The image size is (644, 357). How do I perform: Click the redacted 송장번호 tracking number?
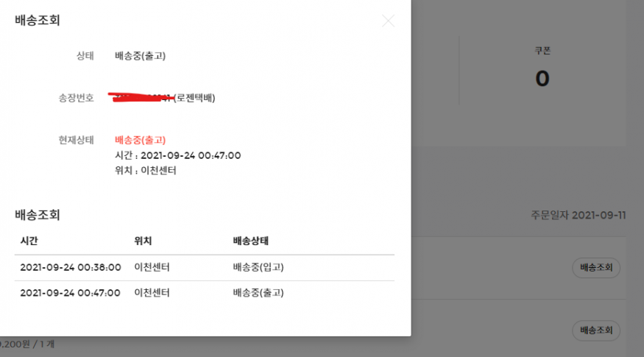coord(140,97)
